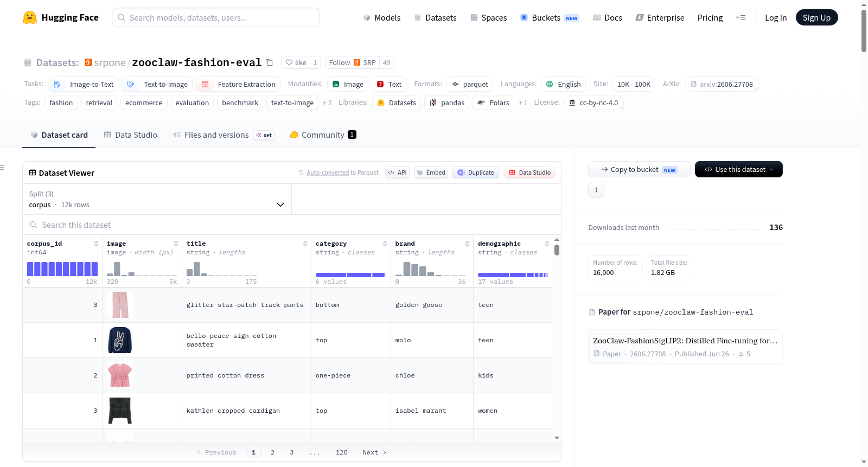This screenshot has width=868, height=467.
Task: Sort the title column
Action: (x=305, y=244)
